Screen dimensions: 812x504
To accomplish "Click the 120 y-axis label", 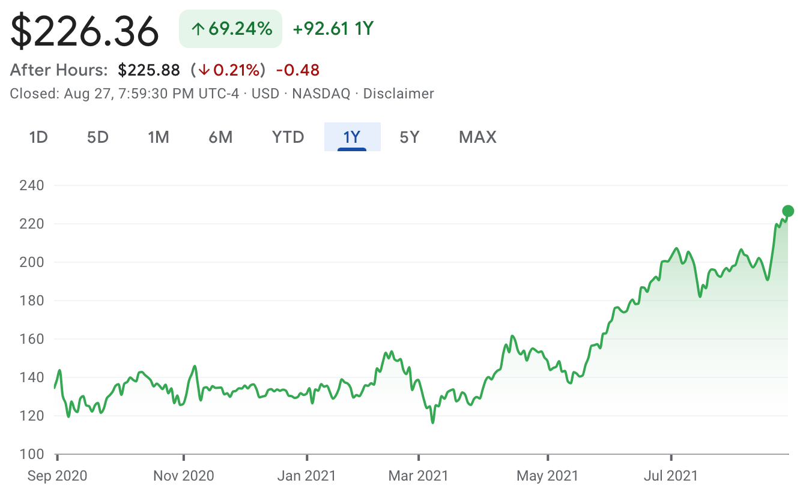I will [32, 416].
